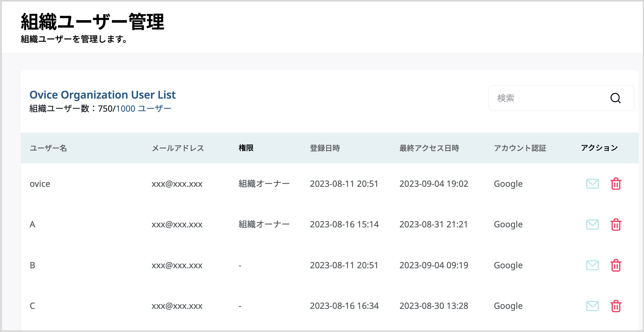This screenshot has height=332, width=644.
Task: Click the trash icon in user C's row
Action: coord(616,306)
